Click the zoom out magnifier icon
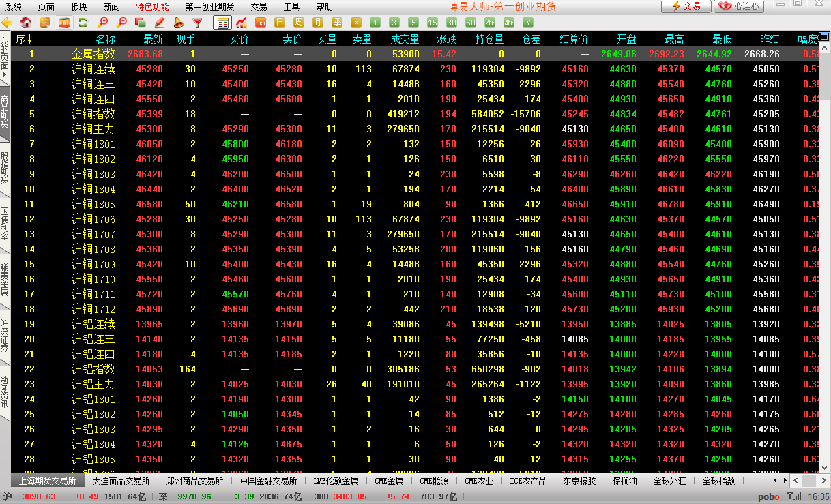This screenshot has height=504, width=831. (x=122, y=23)
